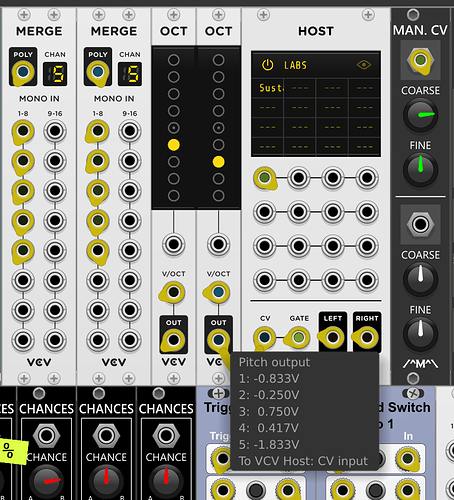
Task: Click the CHAN display on second Merge module
Action: click(x=130, y=74)
